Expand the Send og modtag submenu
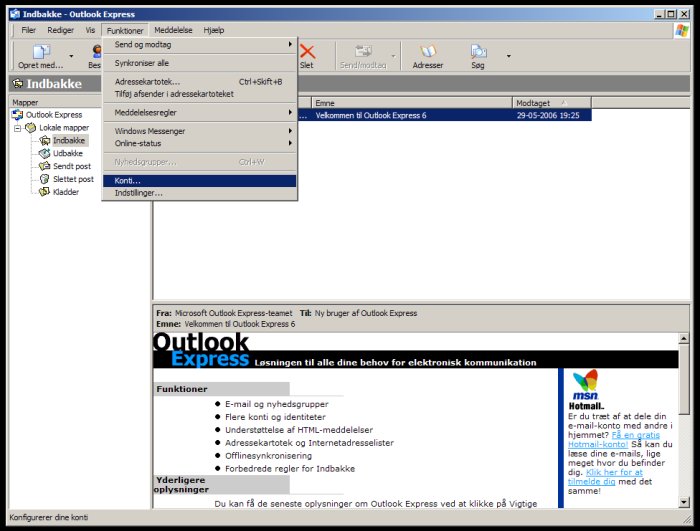The width and height of the screenshot is (700, 531). point(200,44)
